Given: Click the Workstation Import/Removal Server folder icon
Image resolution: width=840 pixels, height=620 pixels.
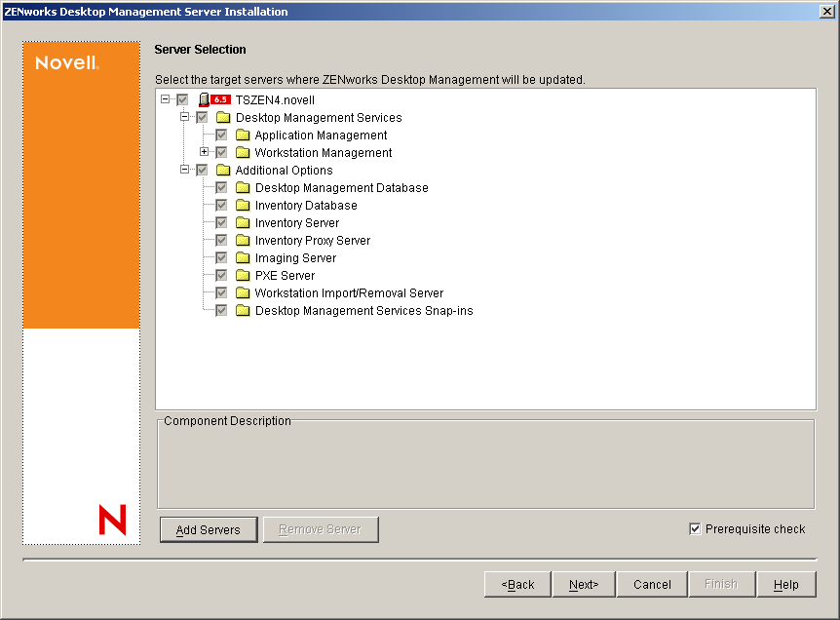Looking at the screenshot, I should pyautogui.click(x=243, y=293).
